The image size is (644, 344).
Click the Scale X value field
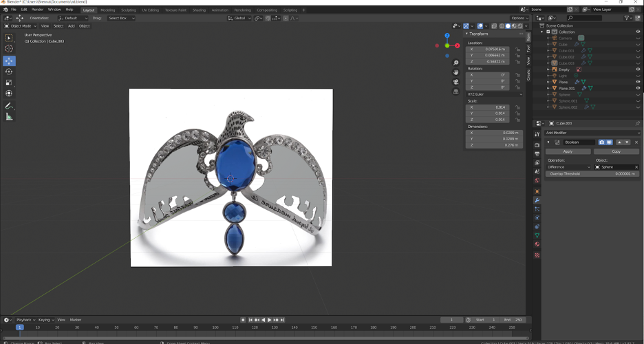tap(488, 107)
